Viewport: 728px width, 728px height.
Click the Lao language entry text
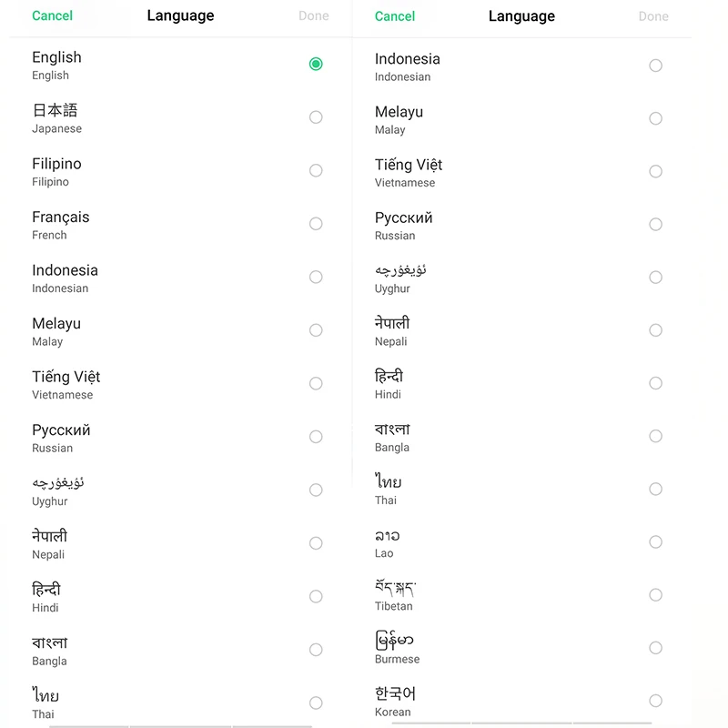pyautogui.click(x=387, y=536)
